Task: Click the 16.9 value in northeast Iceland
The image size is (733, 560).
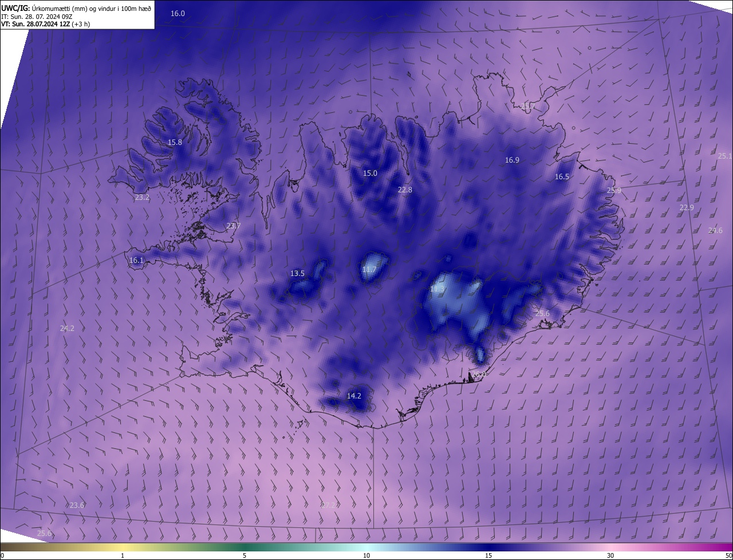Action: [x=512, y=160]
